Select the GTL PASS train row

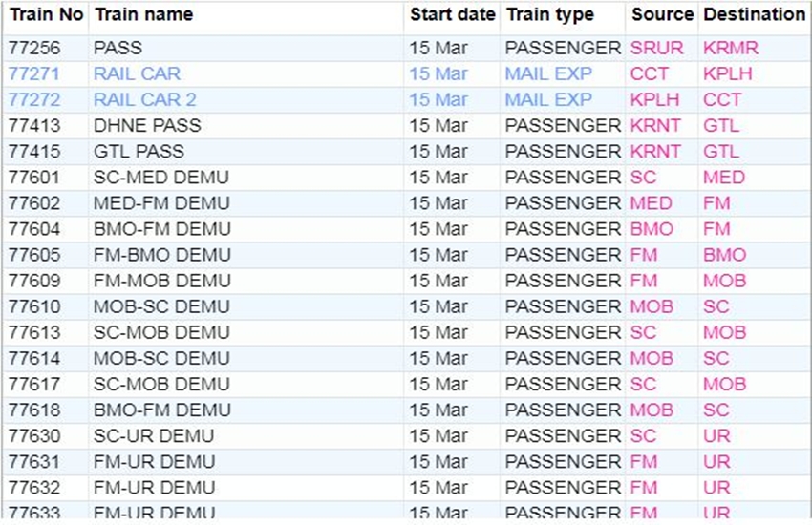tap(139, 152)
